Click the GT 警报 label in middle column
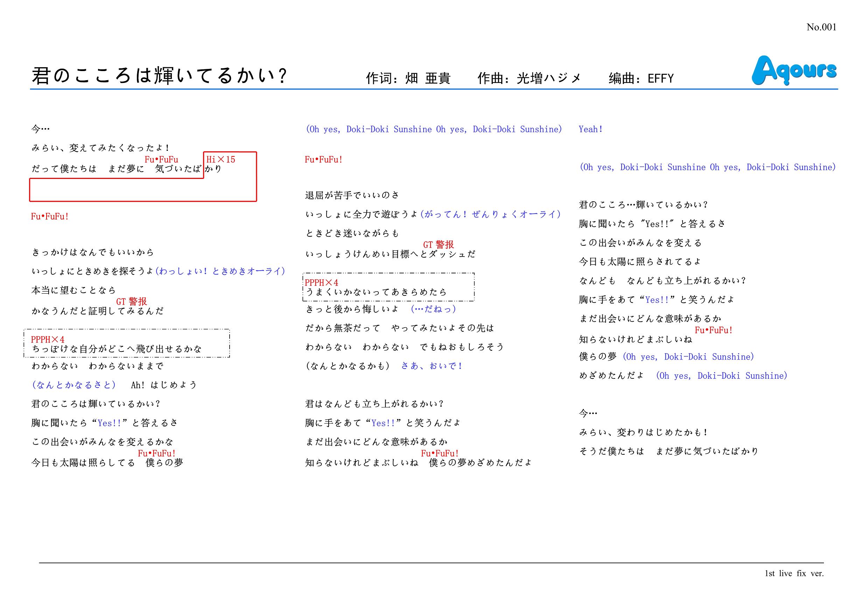 click(439, 245)
